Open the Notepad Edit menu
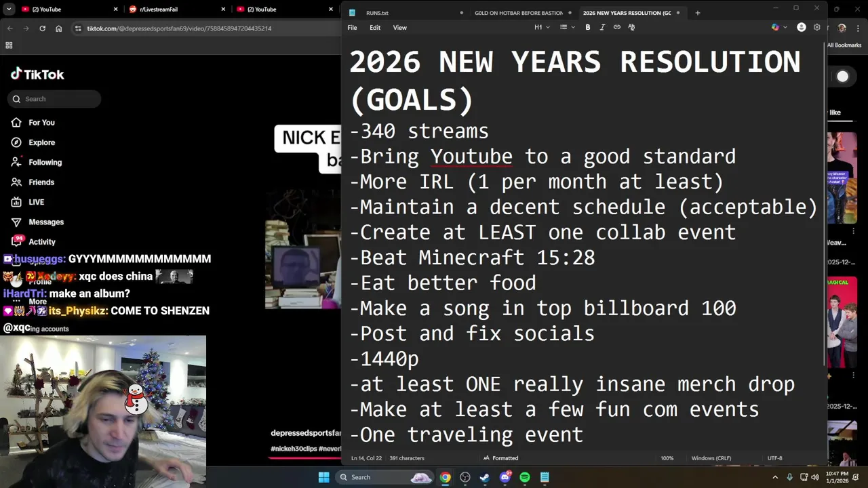The width and height of the screenshot is (868, 488). coord(375,28)
